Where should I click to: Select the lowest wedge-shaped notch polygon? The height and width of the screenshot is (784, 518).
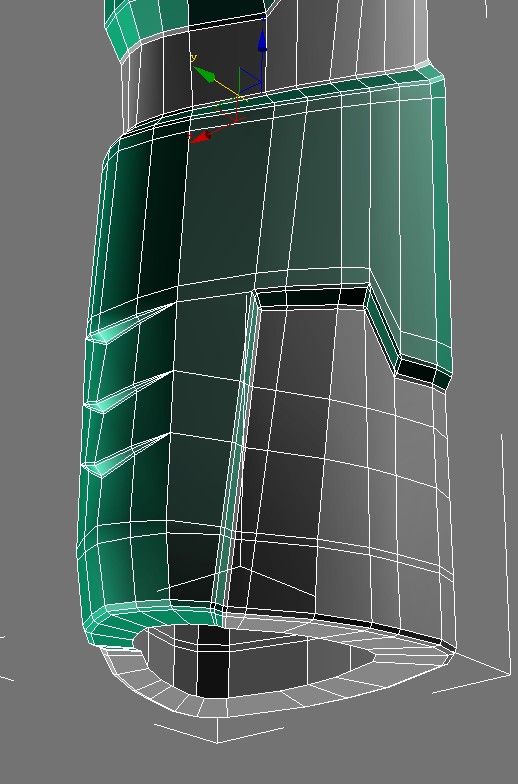click(128, 454)
